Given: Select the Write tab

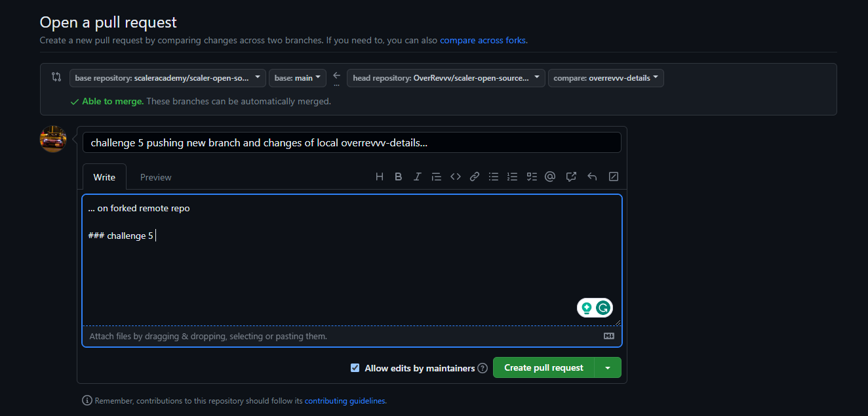Looking at the screenshot, I should click(x=104, y=177).
